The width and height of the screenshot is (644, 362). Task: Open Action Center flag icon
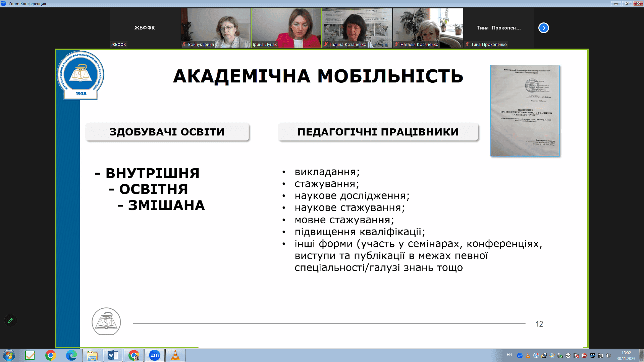(576, 356)
